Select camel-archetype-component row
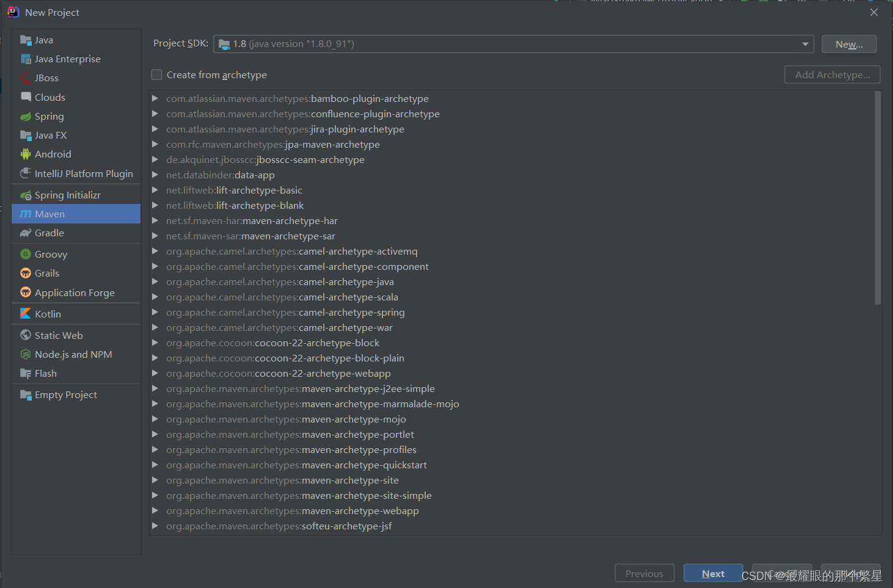The height and width of the screenshot is (588, 893). [x=297, y=266]
